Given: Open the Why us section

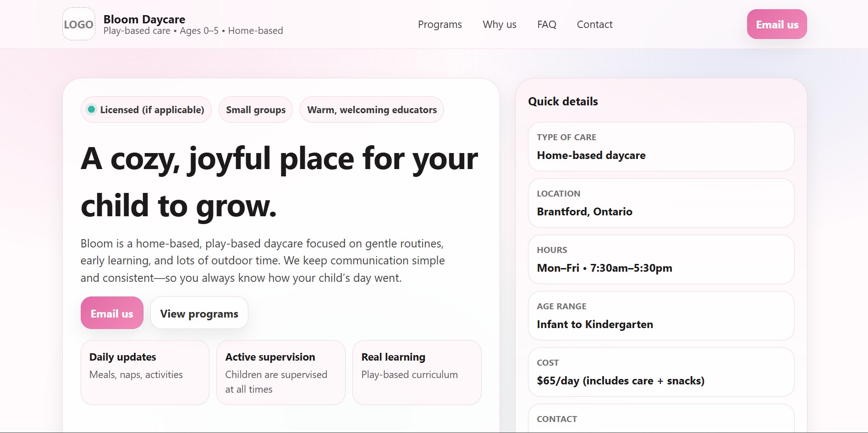Looking at the screenshot, I should (x=499, y=24).
